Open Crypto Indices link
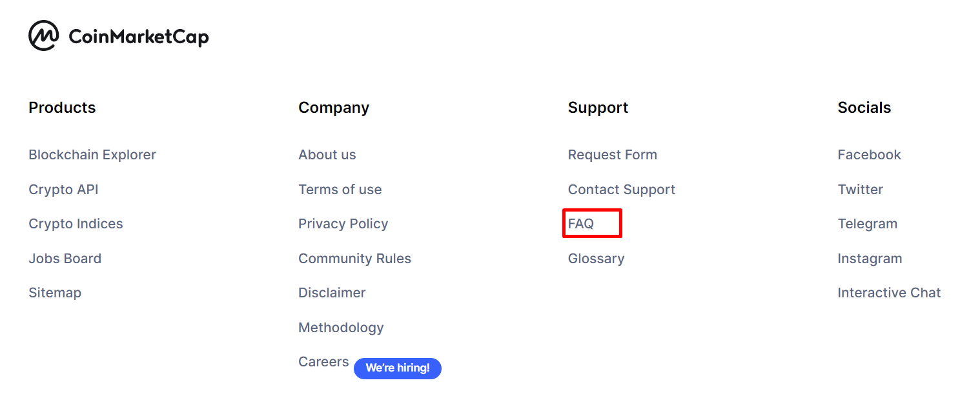 click(x=76, y=224)
